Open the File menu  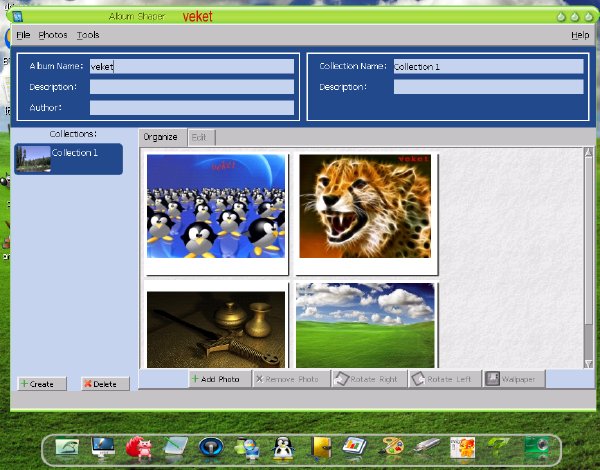[x=23, y=35]
